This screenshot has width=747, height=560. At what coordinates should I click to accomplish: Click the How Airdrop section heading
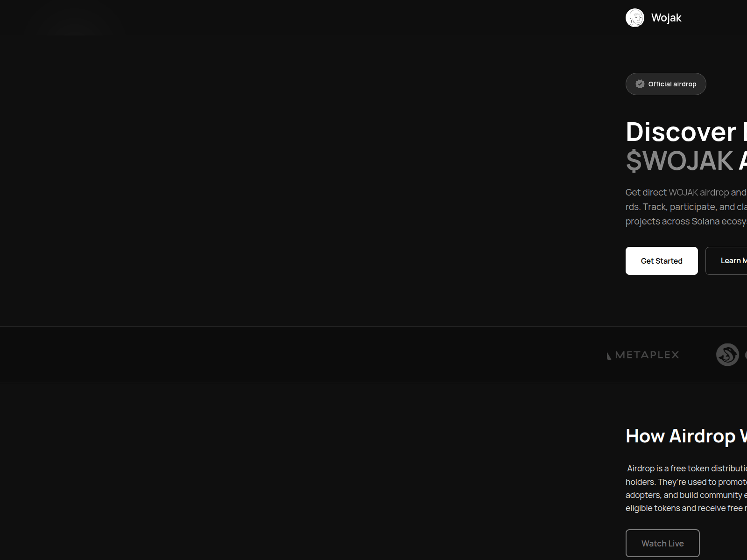[x=686, y=436]
